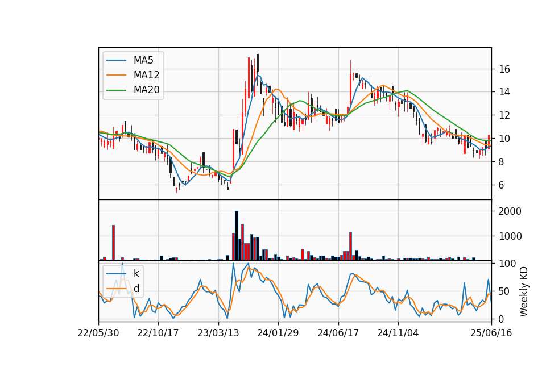Click the price axis value 12
The image size is (546, 392).
pos(504,115)
